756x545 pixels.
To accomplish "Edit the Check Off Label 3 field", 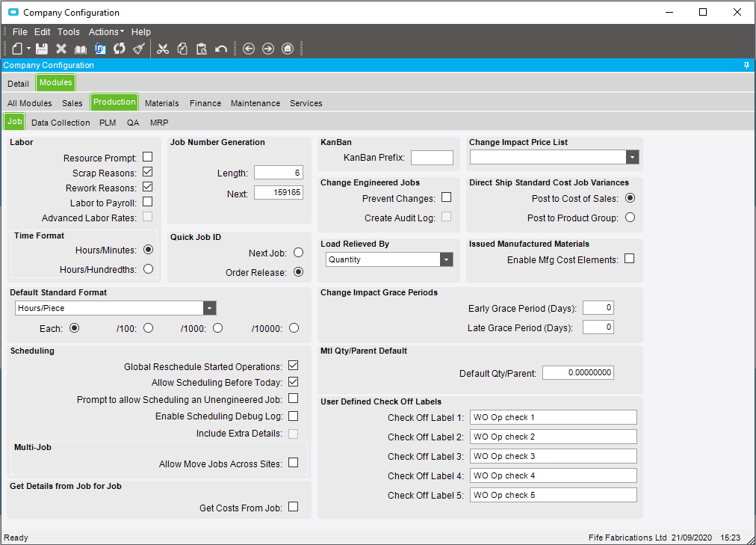I will (x=554, y=456).
